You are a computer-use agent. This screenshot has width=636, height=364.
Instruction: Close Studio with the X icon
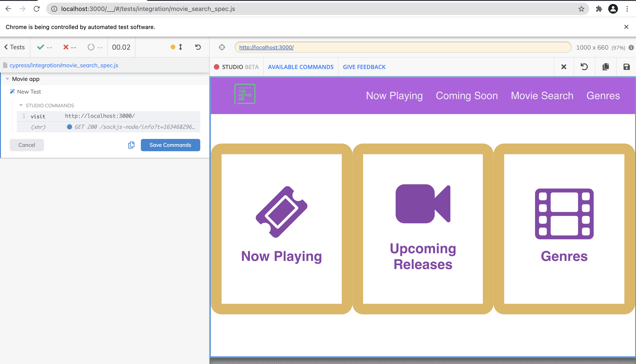pos(564,67)
